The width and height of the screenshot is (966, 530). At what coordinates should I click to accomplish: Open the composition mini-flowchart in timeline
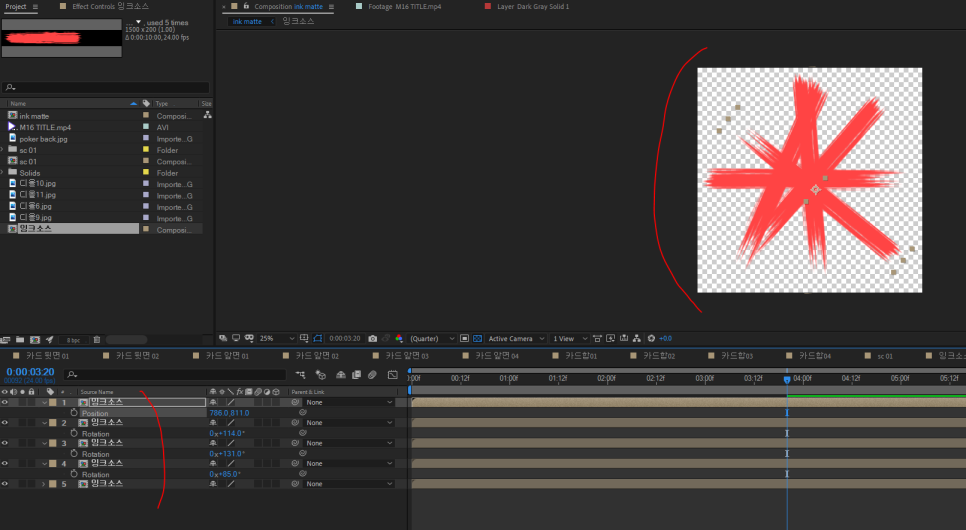point(300,374)
